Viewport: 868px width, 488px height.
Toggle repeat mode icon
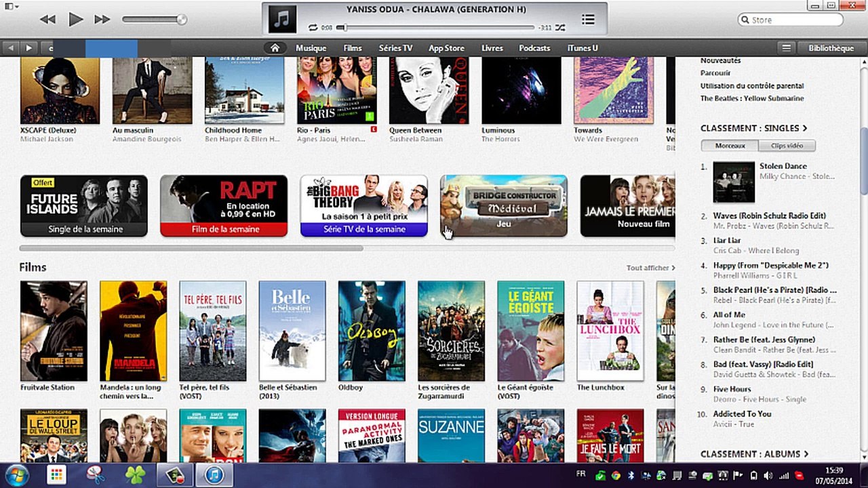pos(313,28)
